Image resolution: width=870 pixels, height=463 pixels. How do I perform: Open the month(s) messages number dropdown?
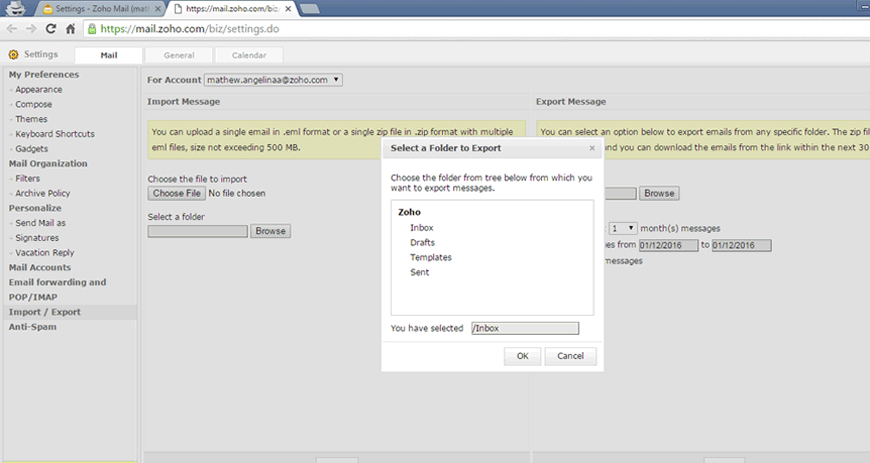pyautogui.click(x=623, y=228)
